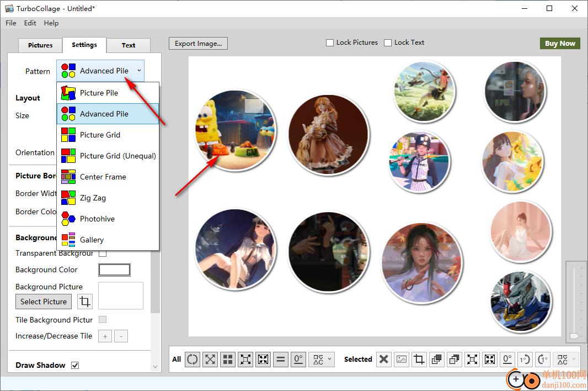Open the File menu
The height and width of the screenshot is (391, 588).
11,23
